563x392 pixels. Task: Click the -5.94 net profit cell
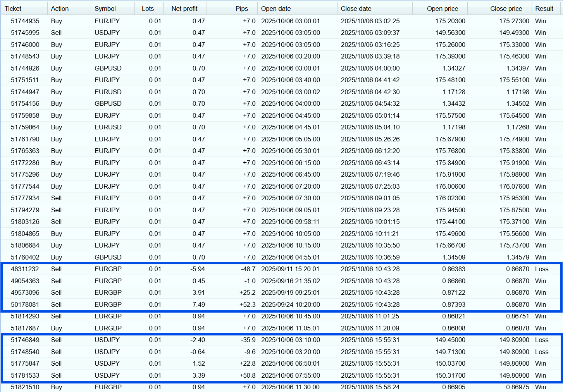[198, 269]
